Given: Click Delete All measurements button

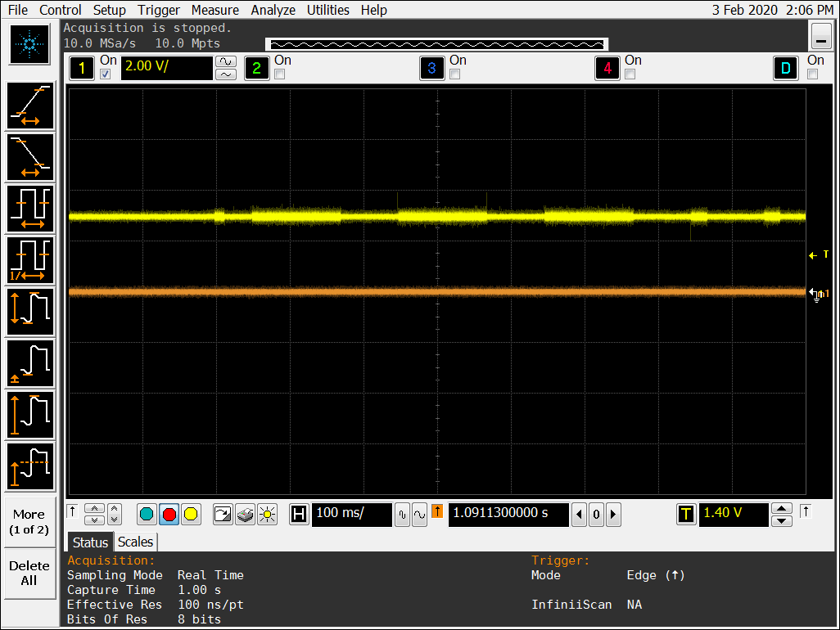Looking at the screenshot, I should point(29,573).
